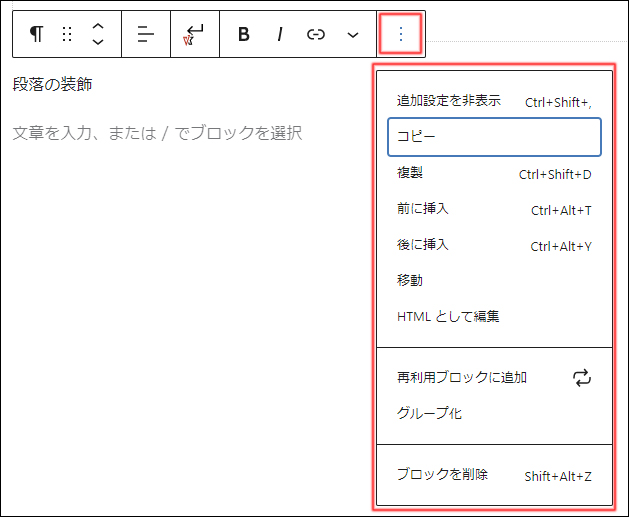
Task: Open the text alignment options
Action: 146,34
